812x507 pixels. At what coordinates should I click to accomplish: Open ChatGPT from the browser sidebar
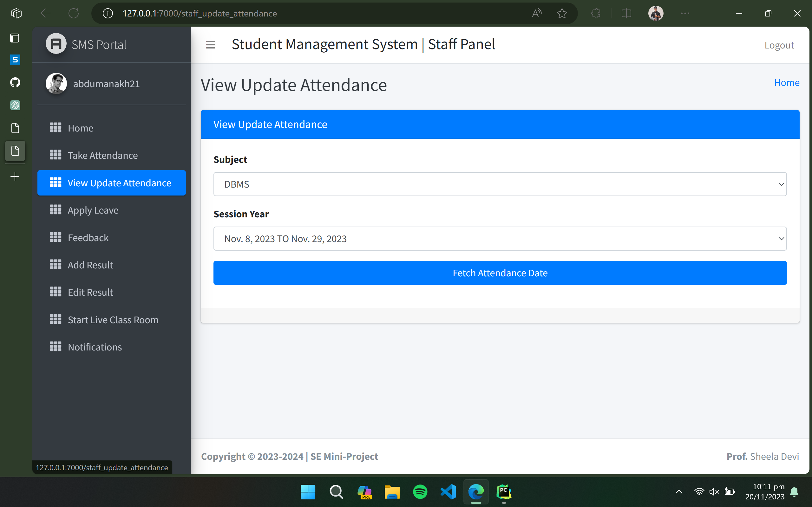pyautogui.click(x=15, y=105)
